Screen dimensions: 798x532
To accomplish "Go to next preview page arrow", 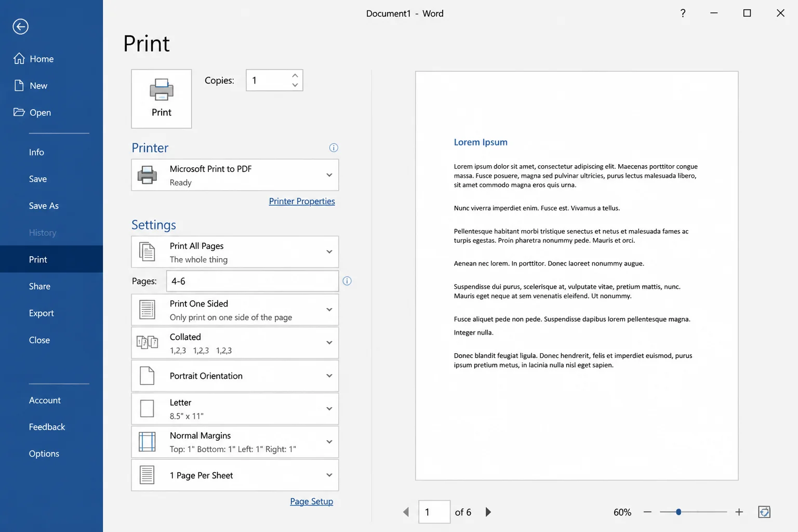I will click(x=488, y=512).
